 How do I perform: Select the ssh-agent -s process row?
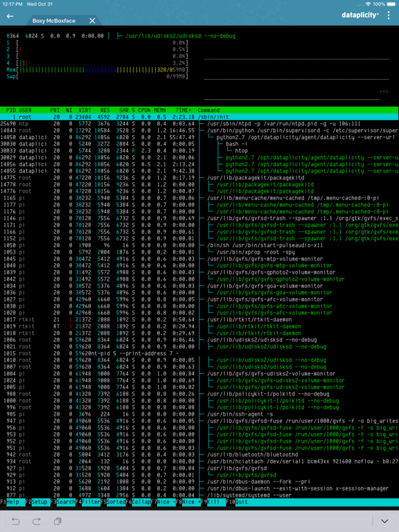coord(199,414)
